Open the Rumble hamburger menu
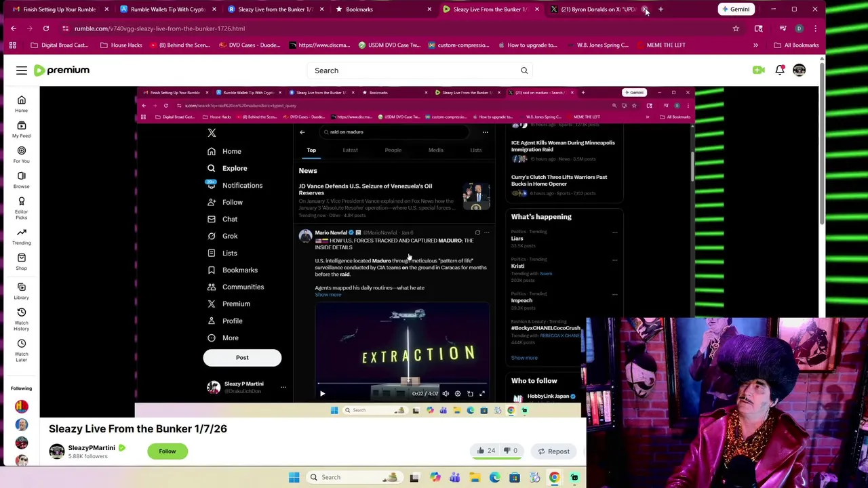Screen dimensions: 868x488 tap(22, 70)
